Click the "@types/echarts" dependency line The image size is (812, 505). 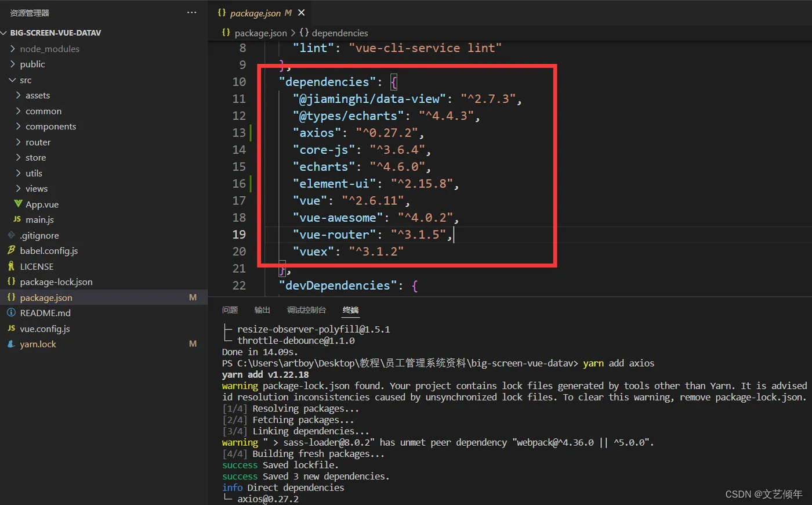(x=387, y=116)
